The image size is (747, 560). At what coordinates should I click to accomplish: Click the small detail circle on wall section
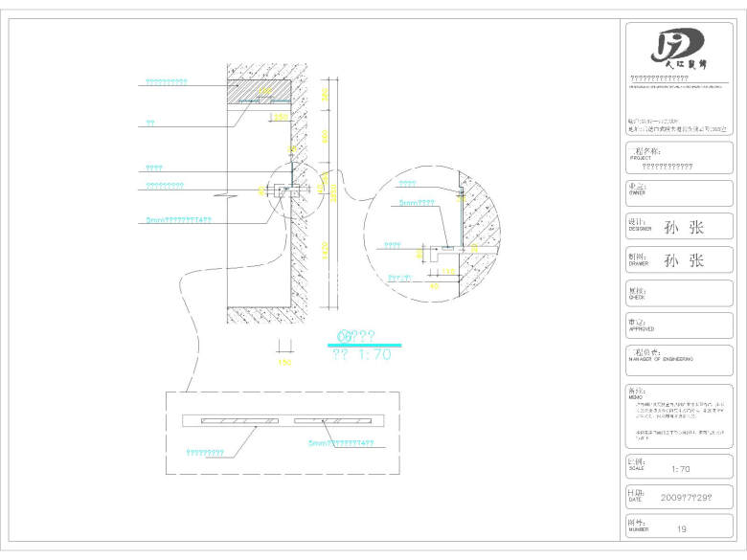(x=284, y=190)
